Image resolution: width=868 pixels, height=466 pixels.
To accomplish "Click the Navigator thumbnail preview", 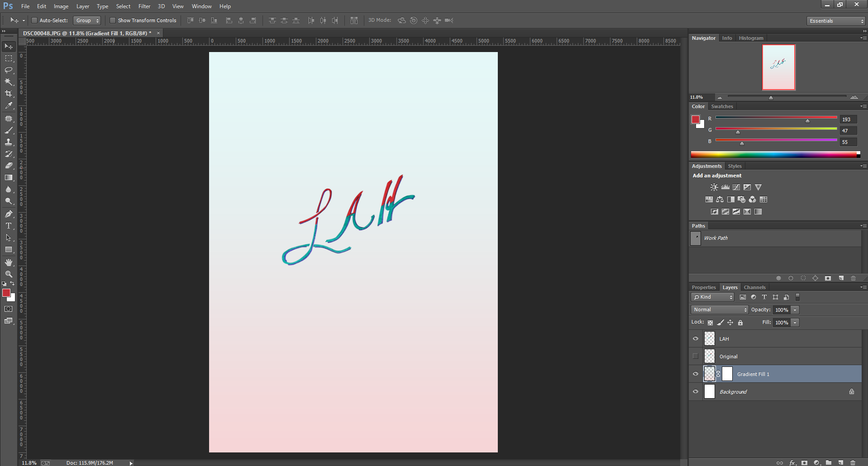I will 778,67.
